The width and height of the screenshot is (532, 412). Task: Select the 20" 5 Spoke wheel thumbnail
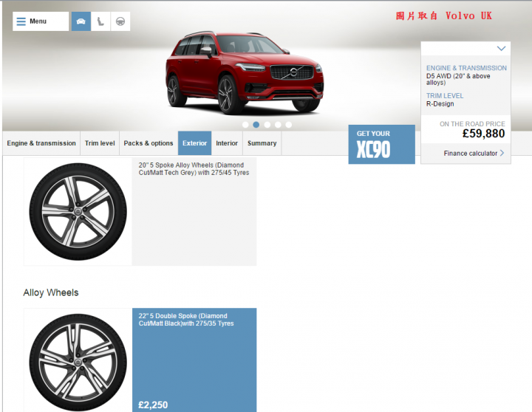(78, 212)
